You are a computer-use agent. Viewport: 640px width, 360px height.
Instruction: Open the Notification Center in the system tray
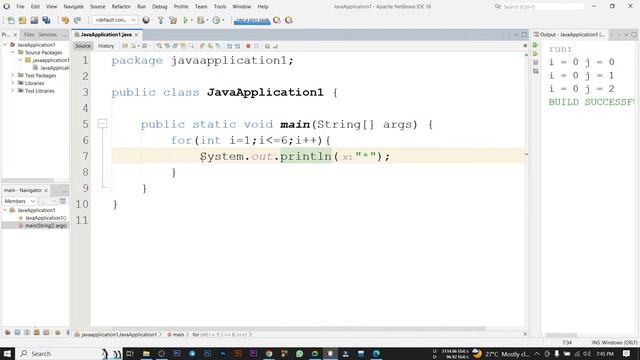pyautogui.click(x=627, y=353)
